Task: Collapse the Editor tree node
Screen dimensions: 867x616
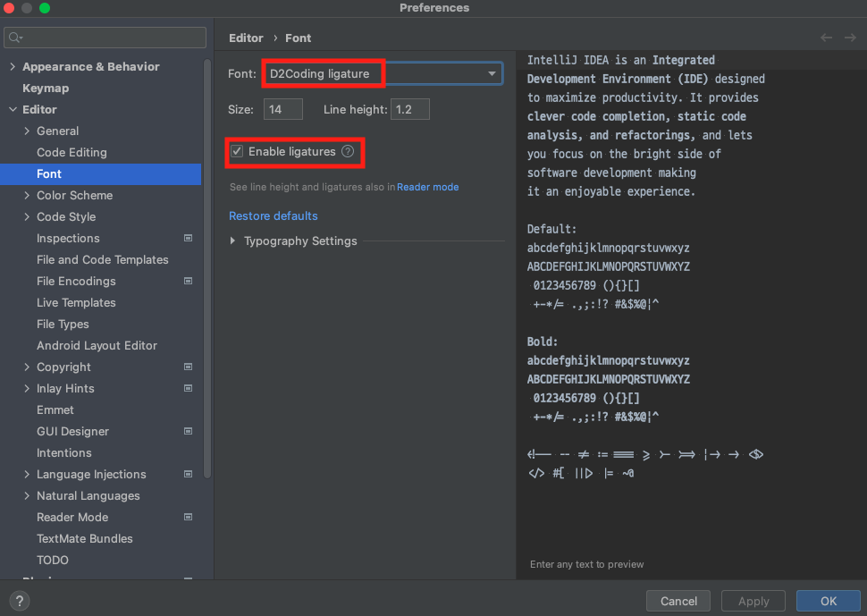Action: click(13, 109)
